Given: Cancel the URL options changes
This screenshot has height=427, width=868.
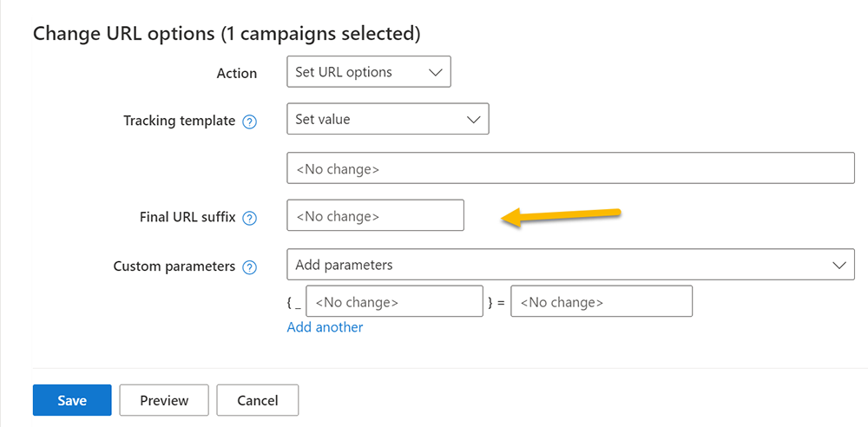Looking at the screenshot, I should 257,400.
